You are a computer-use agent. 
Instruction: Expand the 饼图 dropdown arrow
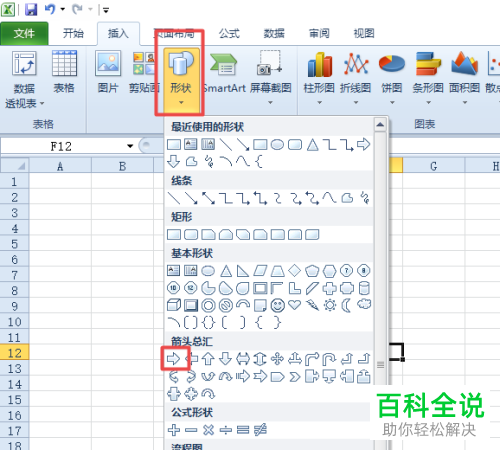point(392,103)
